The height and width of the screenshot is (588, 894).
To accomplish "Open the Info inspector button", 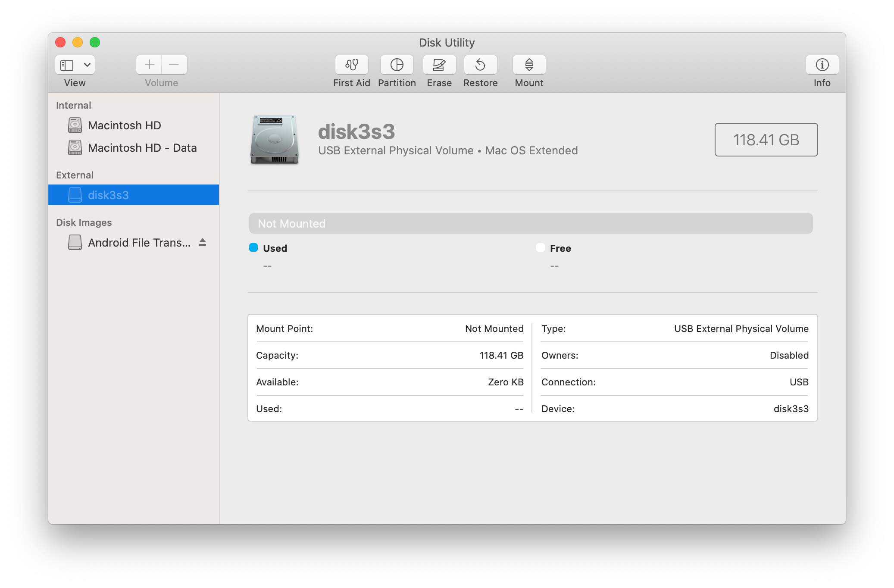I will point(822,65).
